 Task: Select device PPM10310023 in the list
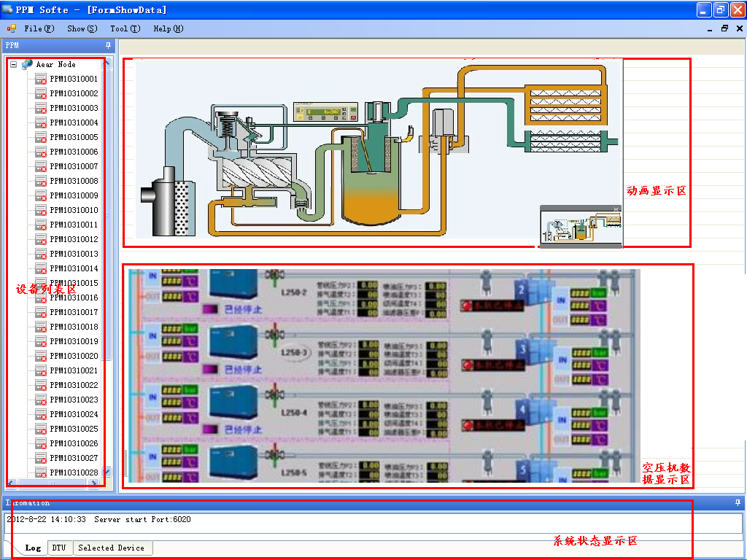click(74, 400)
